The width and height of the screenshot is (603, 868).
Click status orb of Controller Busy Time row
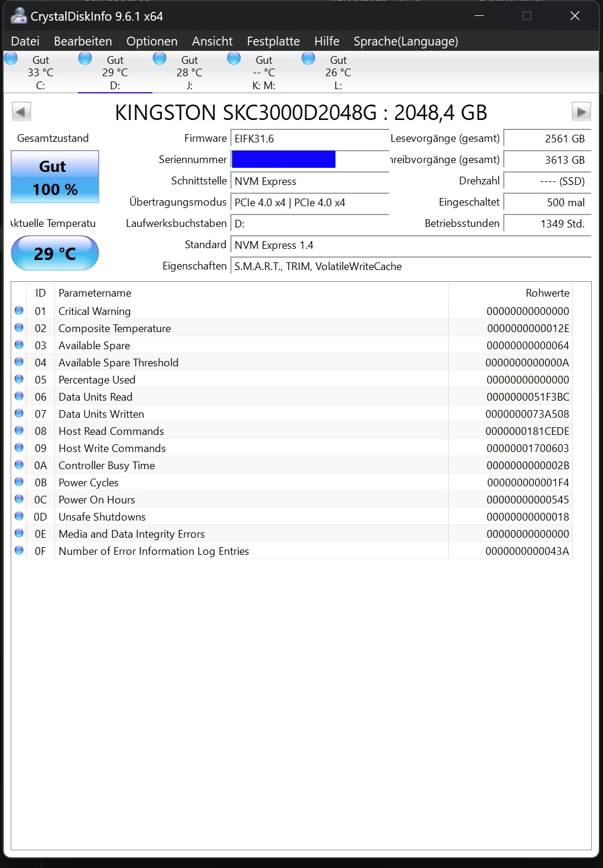tap(19, 464)
